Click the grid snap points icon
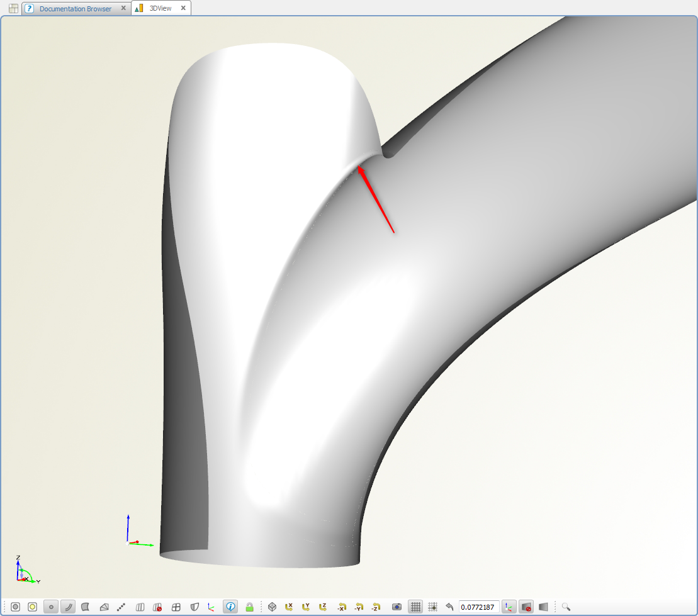Screen dimensions: 698x616 [432, 607]
